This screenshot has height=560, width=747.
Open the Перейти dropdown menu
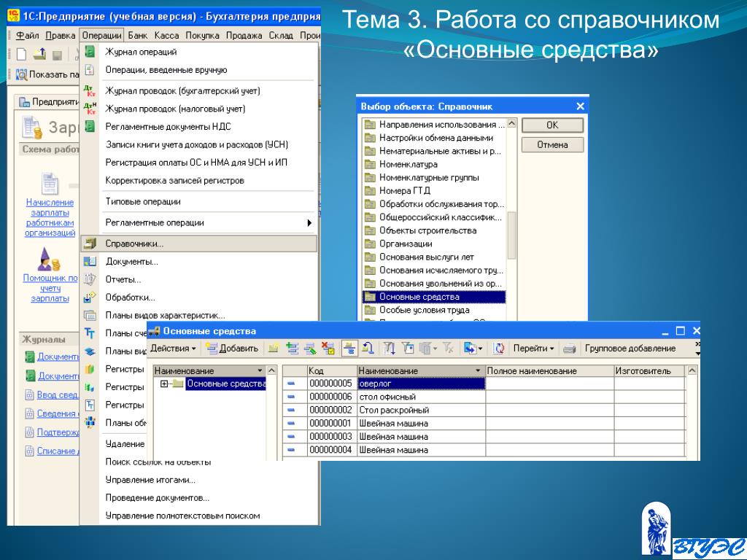tap(533, 349)
